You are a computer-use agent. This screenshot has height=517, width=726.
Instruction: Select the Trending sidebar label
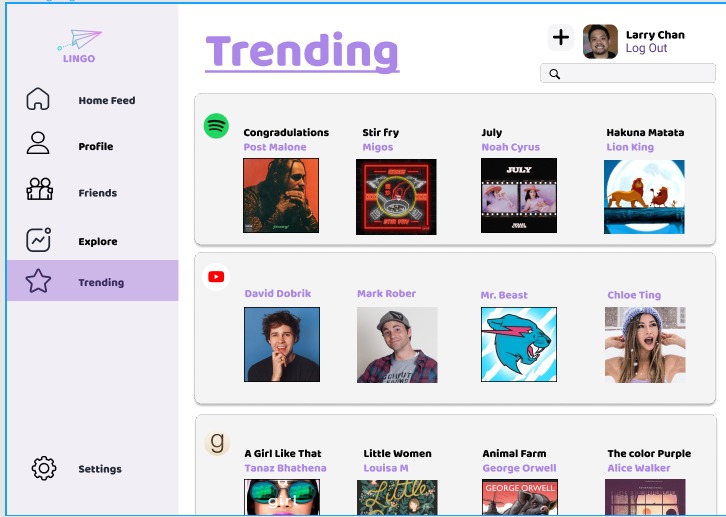click(101, 282)
